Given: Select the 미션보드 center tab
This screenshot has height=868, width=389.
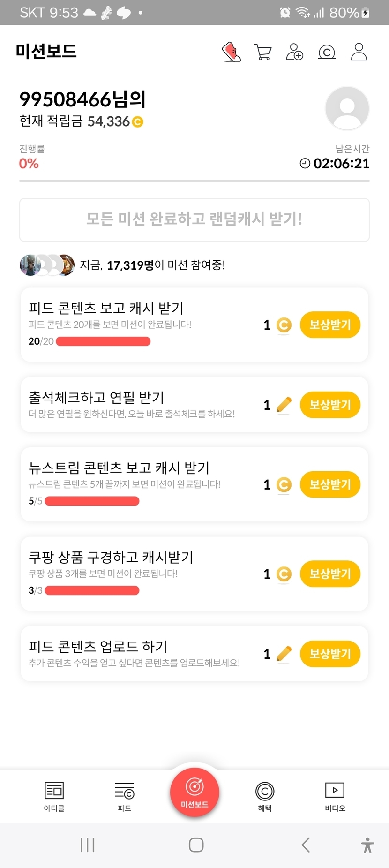Looking at the screenshot, I should [x=194, y=792].
